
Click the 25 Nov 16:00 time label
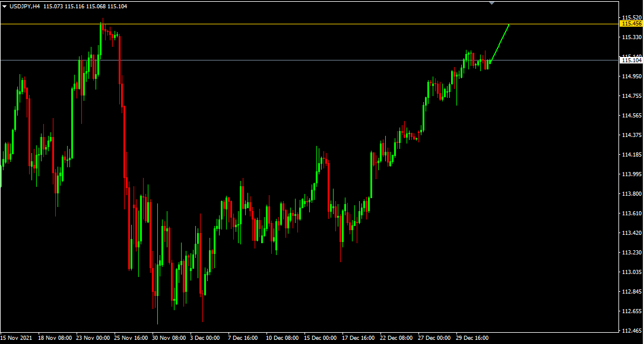point(131,338)
